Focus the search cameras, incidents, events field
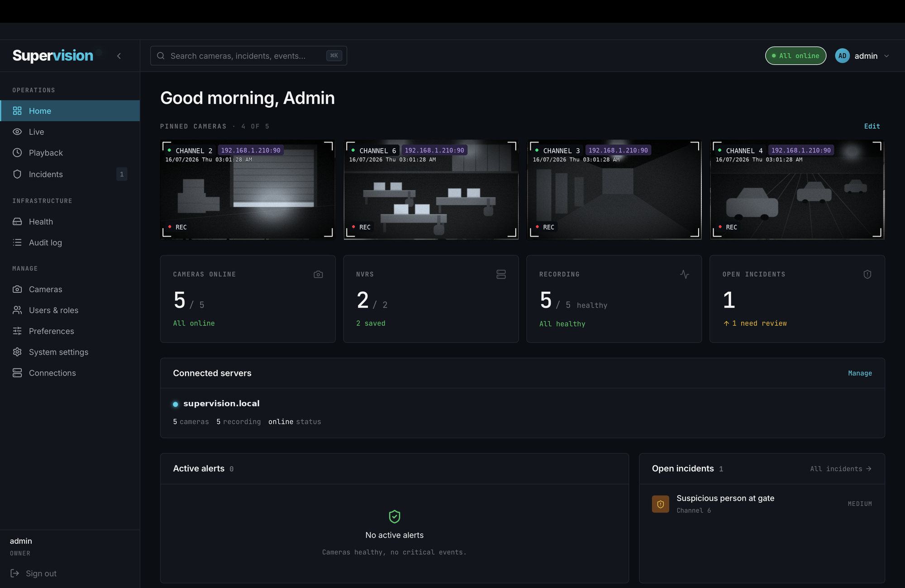 [x=248, y=56]
